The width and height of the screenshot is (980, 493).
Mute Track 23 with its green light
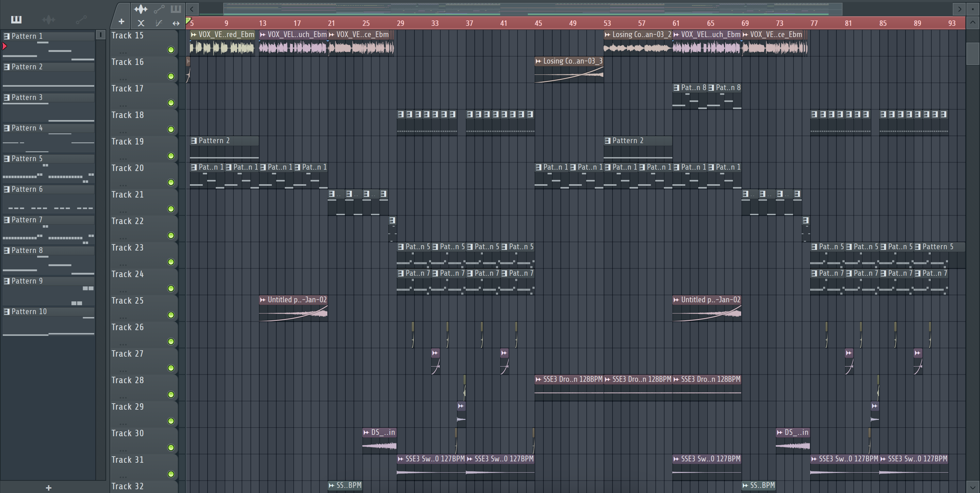pyautogui.click(x=171, y=262)
